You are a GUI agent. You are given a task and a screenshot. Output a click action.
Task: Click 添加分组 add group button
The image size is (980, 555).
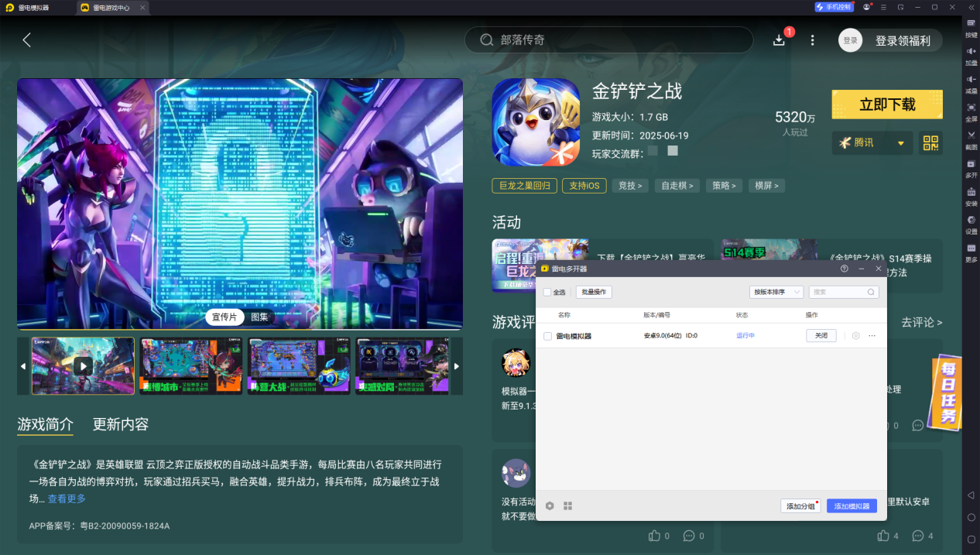[x=800, y=506]
